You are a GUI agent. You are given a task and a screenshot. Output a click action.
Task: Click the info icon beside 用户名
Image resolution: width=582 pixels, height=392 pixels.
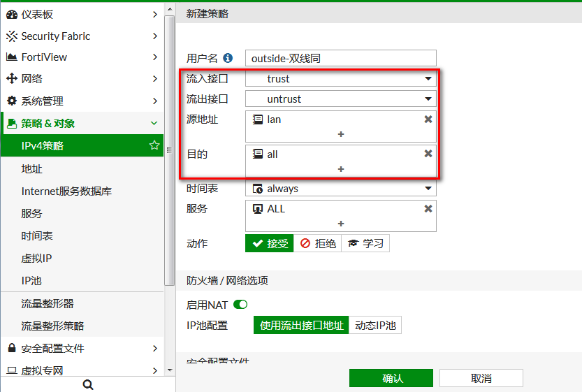click(x=228, y=59)
